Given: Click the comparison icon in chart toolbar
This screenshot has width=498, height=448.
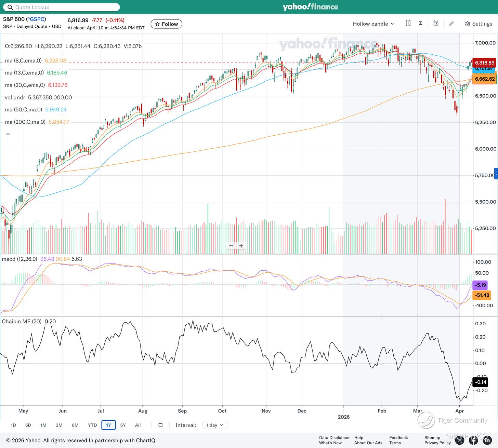Looking at the screenshot, I should pos(408,23).
